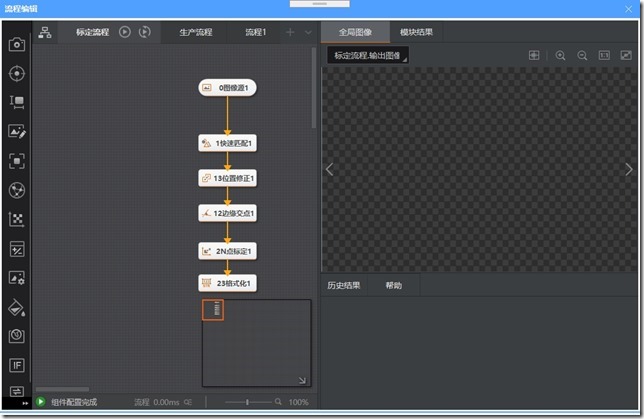Image resolution: width=644 pixels, height=419 pixels.
Task: Click the canvas horizontal scrollbar
Action: (x=62, y=389)
